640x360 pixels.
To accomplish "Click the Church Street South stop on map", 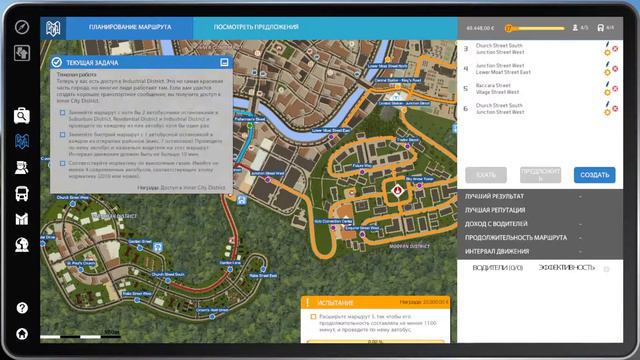I will (168, 280).
